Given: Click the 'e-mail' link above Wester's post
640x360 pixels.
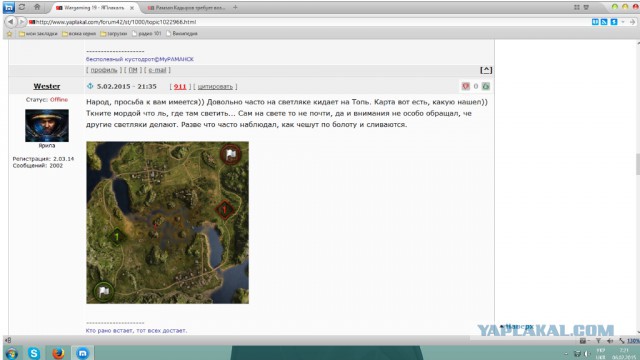Looking at the screenshot, I should [x=157, y=70].
